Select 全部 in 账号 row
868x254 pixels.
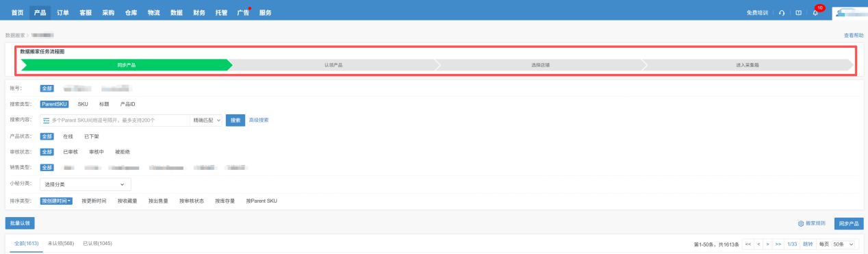47,88
